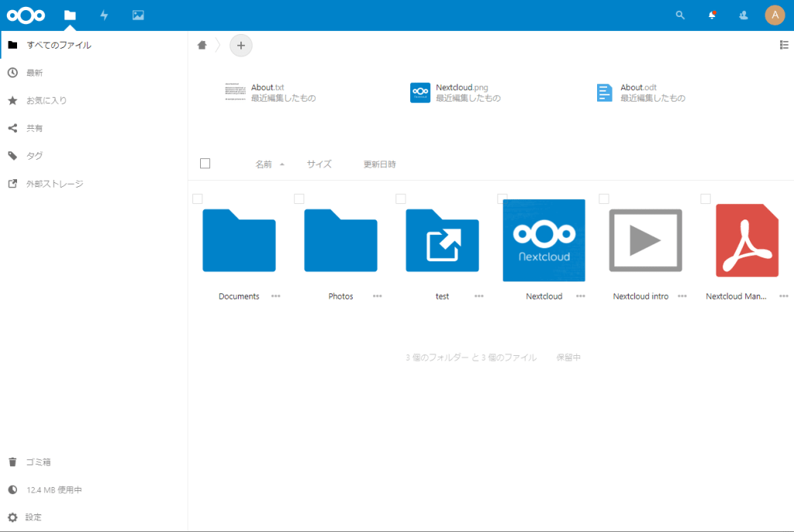Click the plus new file button
The image size is (794, 532).
(x=241, y=46)
